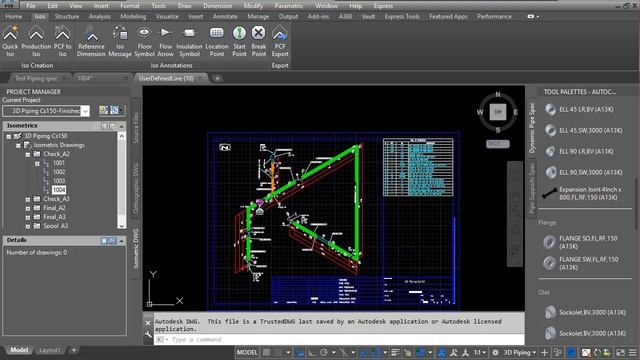Screen dimensions: 640x360
Task: Select FLANGE SW,FL,RF,150 (A13K)
Action: (581, 263)
